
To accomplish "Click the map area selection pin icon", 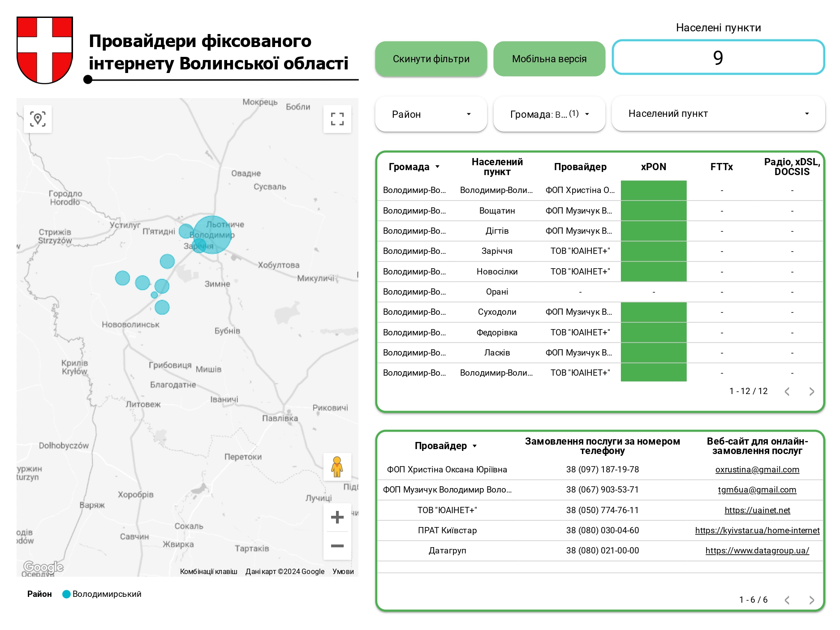I will click(x=38, y=119).
